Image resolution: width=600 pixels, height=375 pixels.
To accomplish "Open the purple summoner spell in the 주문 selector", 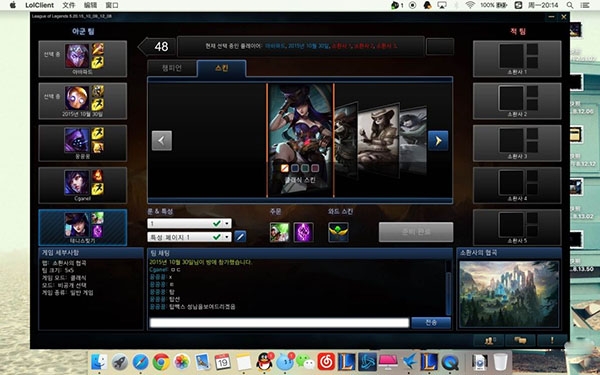I will click(x=303, y=232).
